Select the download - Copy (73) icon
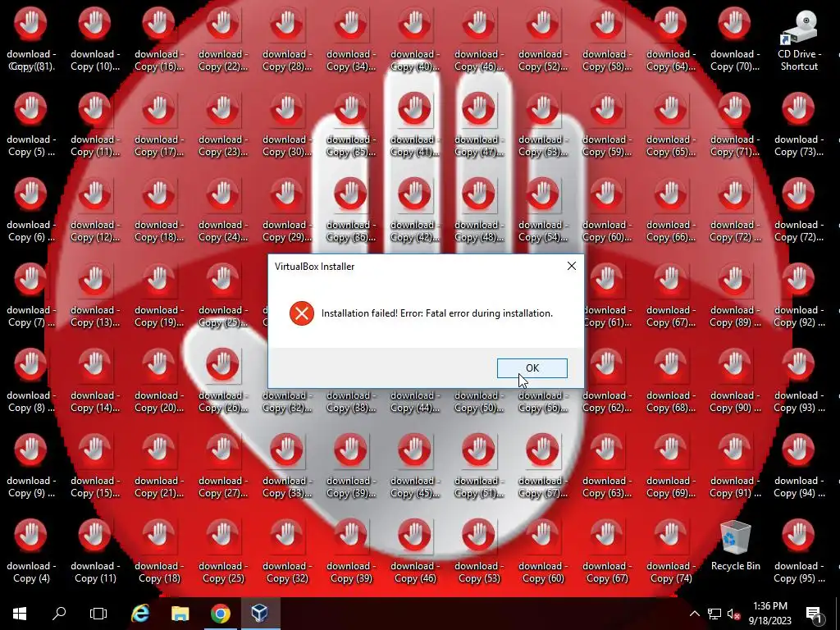Image resolution: width=840 pixels, height=630 pixels. click(x=799, y=126)
